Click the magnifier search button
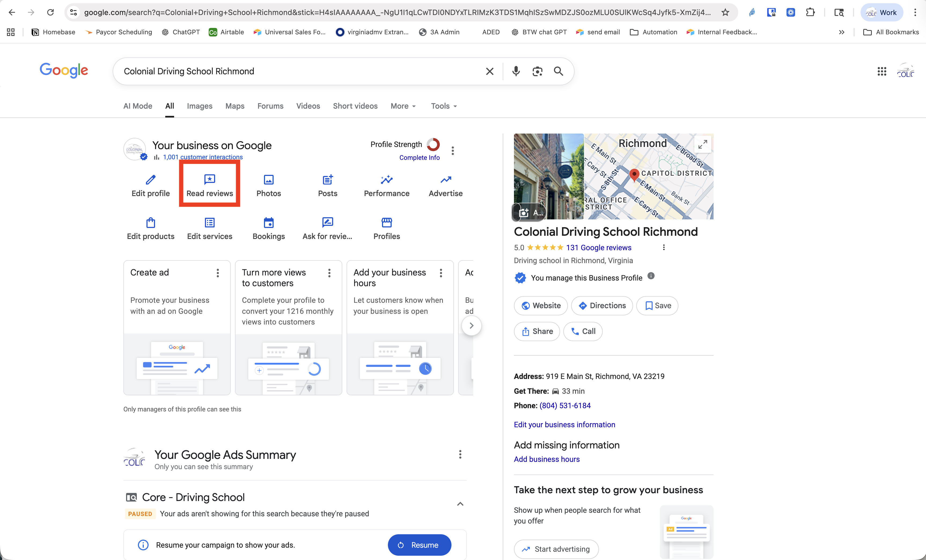This screenshot has height=560, width=926. click(x=558, y=71)
